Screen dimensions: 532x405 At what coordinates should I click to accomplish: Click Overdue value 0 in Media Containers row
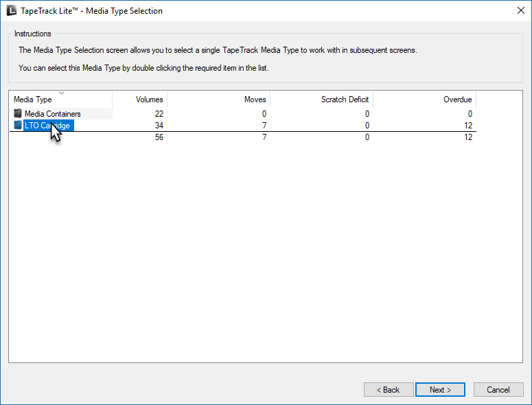[x=470, y=114]
